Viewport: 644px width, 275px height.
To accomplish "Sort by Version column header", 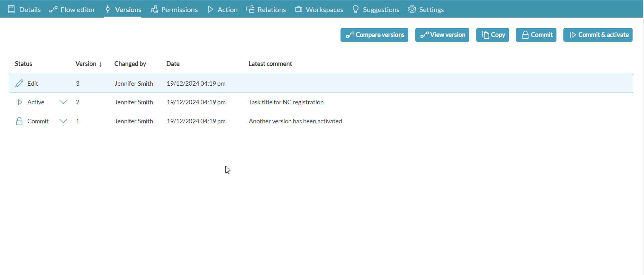I will click(x=86, y=64).
